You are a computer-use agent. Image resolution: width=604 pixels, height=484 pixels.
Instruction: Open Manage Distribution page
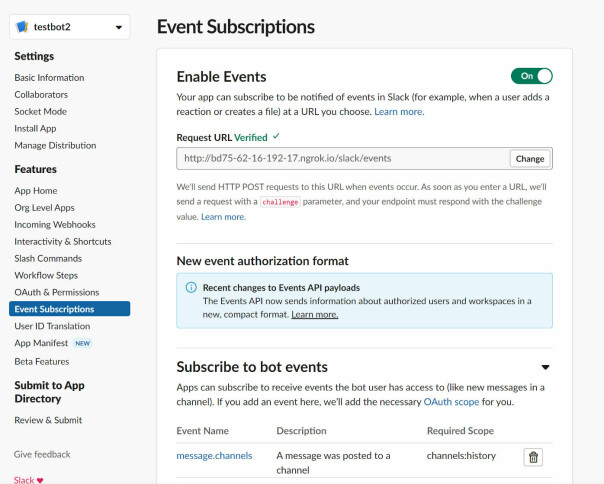(x=55, y=145)
